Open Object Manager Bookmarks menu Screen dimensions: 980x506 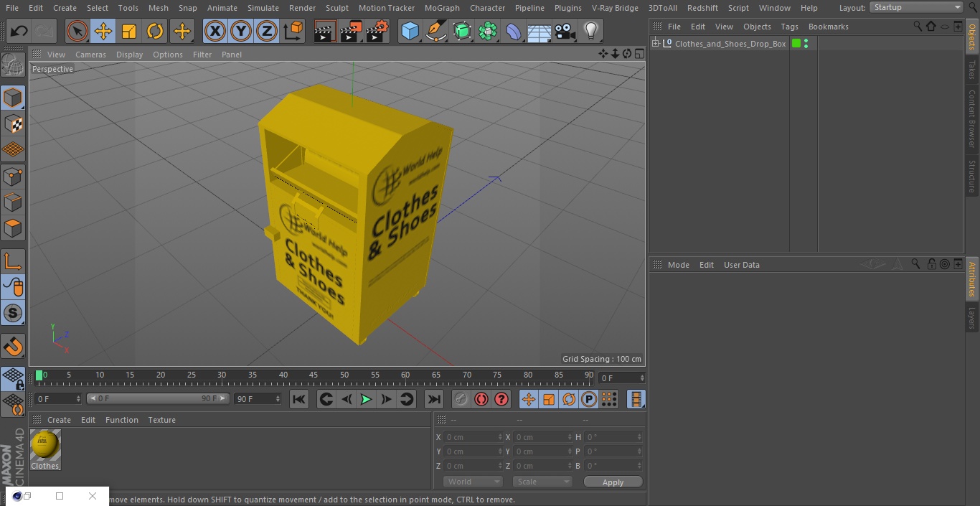pos(828,27)
